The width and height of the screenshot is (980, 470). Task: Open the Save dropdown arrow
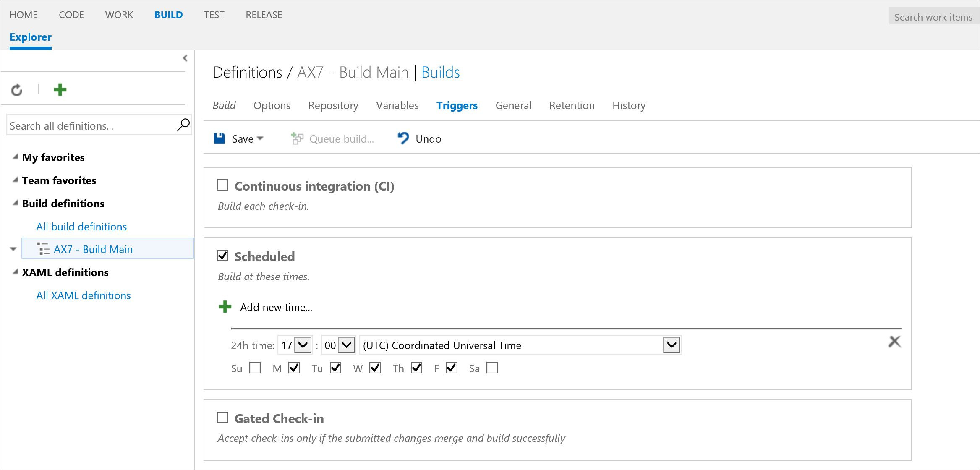click(260, 138)
